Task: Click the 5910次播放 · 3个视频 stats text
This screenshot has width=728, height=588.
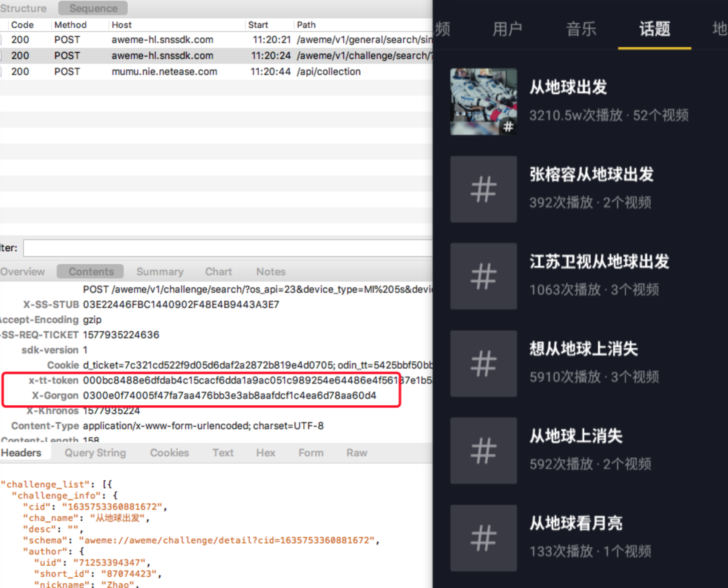Action: click(x=594, y=377)
